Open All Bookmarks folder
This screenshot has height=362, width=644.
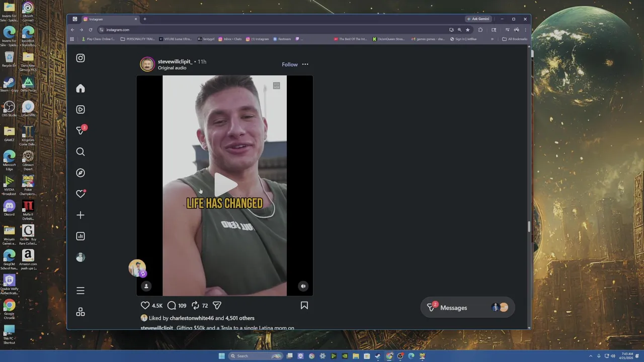coord(515,39)
